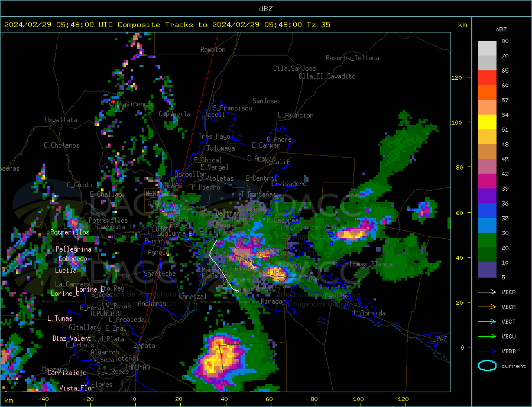
Task: Click the timestamp '2024/02/29 05:48:00 UTC Composite' header
Action: [82, 25]
